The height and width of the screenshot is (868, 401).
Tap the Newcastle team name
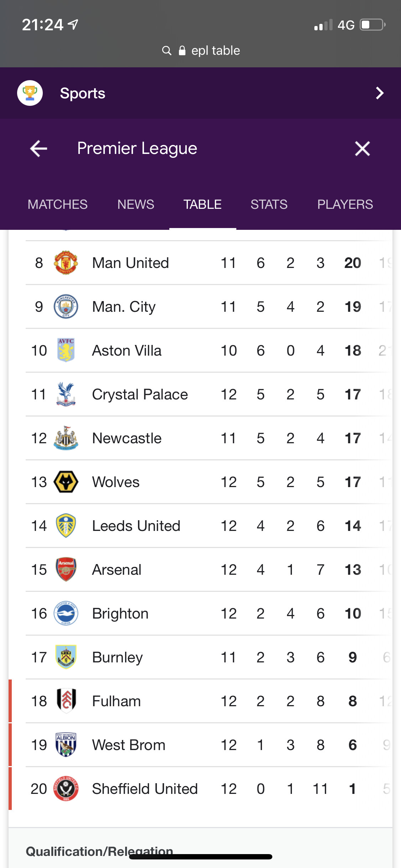tap(127, 438)
